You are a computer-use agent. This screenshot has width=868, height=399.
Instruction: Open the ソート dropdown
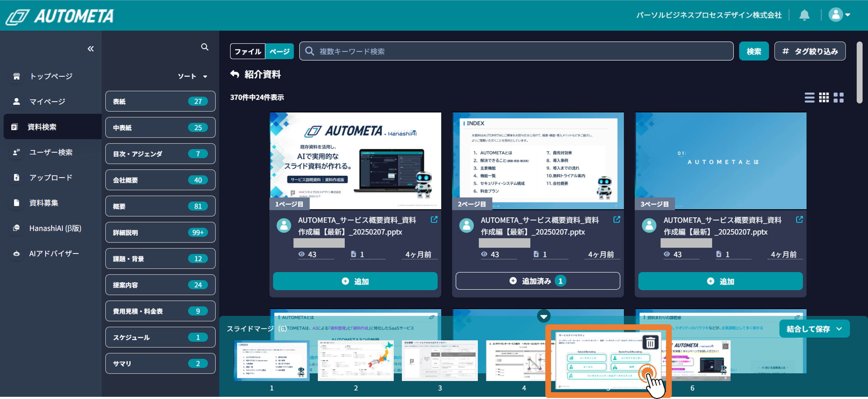click(x=192, y=76)
